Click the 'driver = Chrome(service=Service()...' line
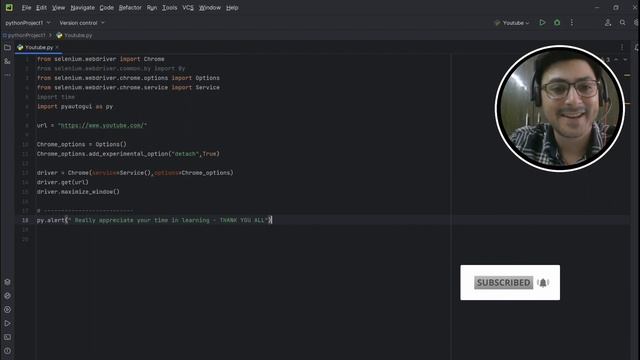640x360 pixels. pos(135,173)
